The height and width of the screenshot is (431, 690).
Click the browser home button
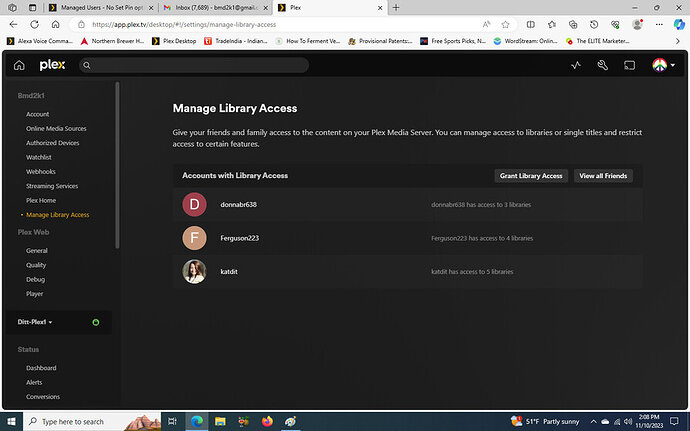(55, 25)
